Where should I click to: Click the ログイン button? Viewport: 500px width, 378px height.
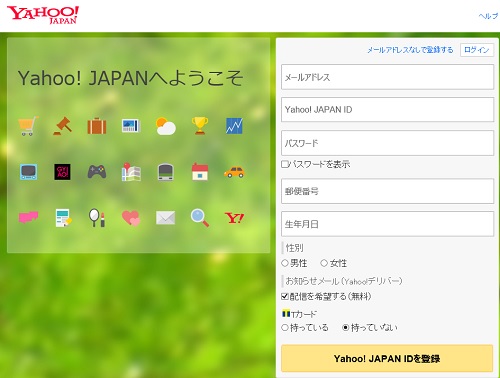(x=477, y=50)
